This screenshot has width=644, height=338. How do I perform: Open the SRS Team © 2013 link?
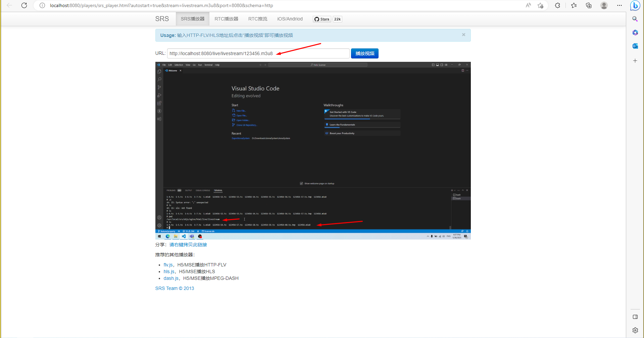click(x=175, y=288)
